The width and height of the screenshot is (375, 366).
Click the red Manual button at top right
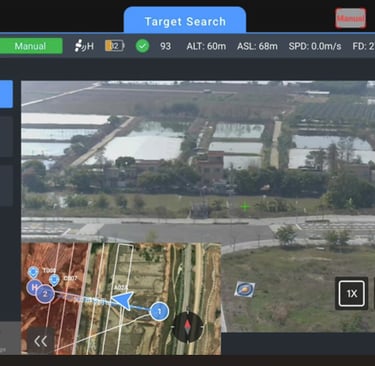point(351,18)
